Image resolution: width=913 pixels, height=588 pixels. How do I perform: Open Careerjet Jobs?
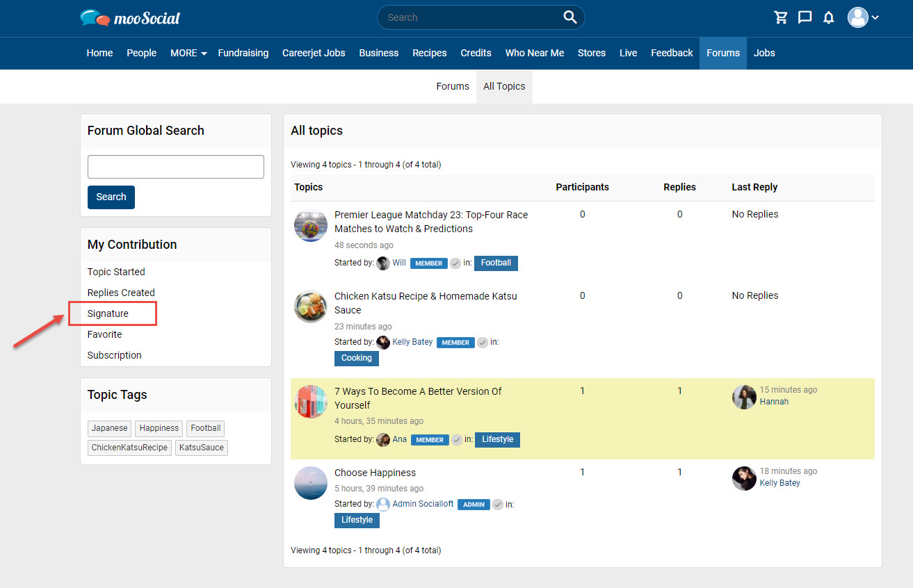point(314,53)
